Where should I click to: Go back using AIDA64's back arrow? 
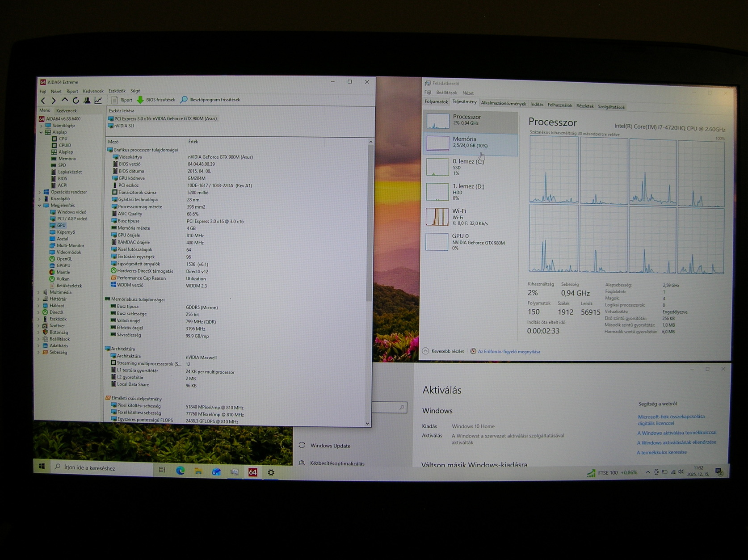pyautogui.click(x=43, y=101)
